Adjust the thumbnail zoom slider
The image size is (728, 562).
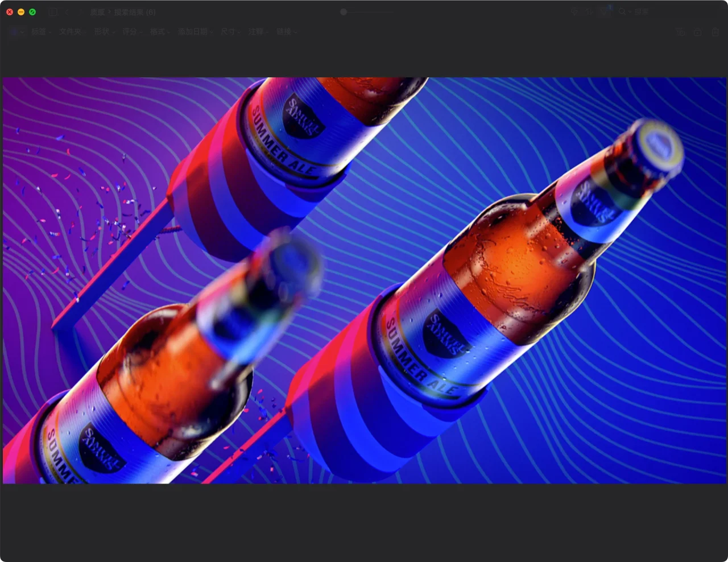368,11
